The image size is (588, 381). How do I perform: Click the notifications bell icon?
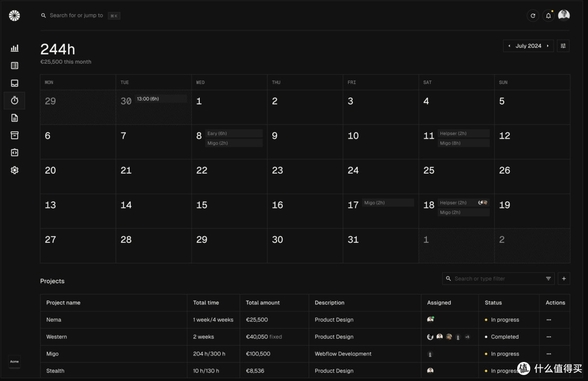548,16
